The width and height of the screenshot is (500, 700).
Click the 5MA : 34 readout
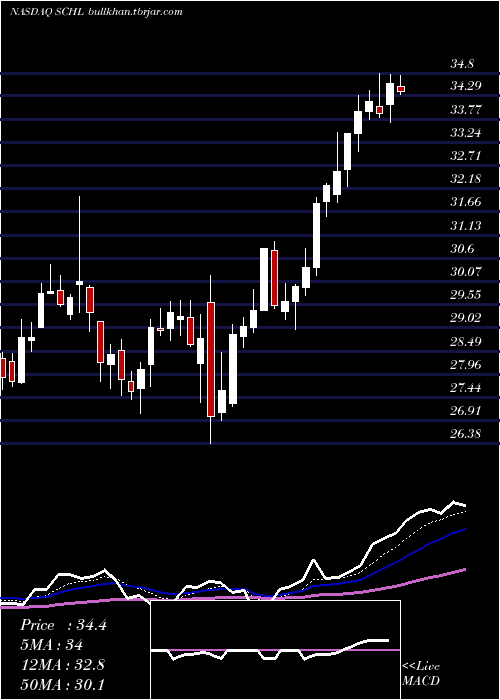click(x=51, y=645)
